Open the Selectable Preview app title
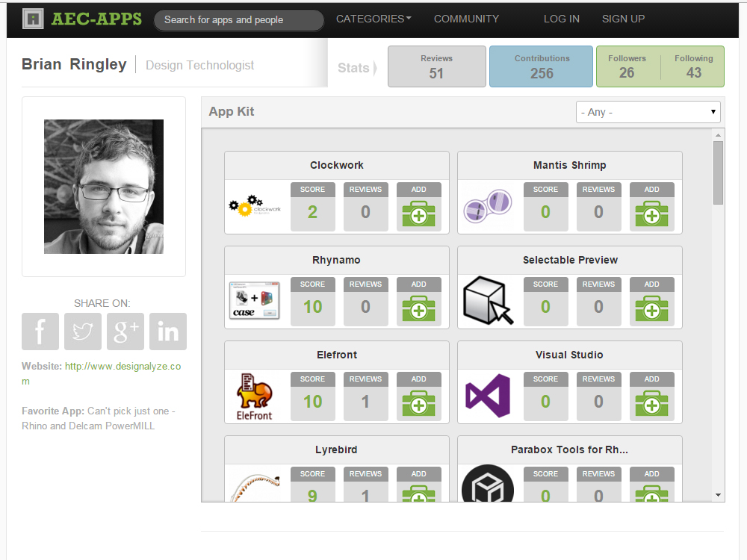Image resolution: width=747 pixels, height=560 pixels. coord(570,260)
